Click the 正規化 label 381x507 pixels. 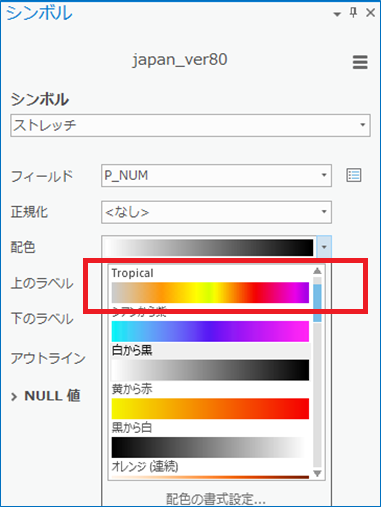(x=29, y=212)
